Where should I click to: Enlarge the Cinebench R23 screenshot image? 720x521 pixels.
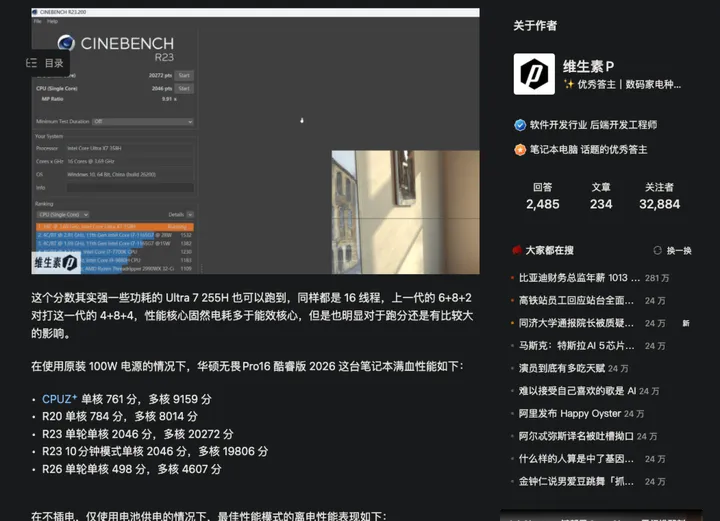pos(255,141)
